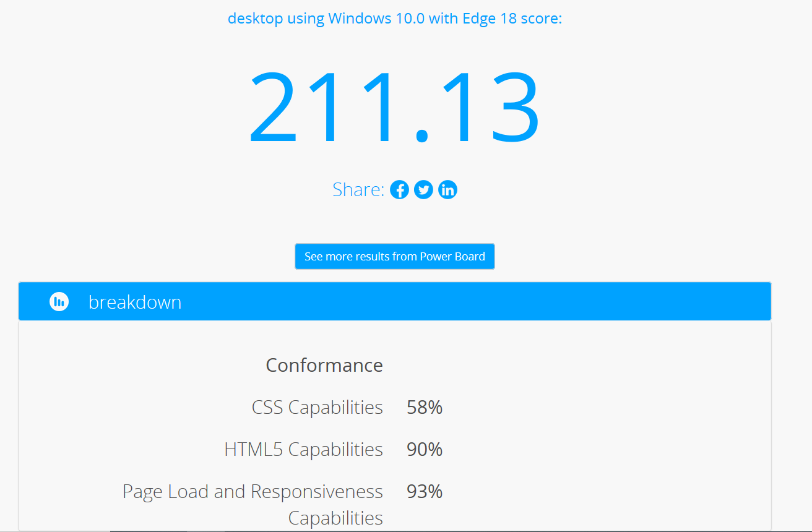
Task: Share the score on Facebook
Action: (399, 190)
